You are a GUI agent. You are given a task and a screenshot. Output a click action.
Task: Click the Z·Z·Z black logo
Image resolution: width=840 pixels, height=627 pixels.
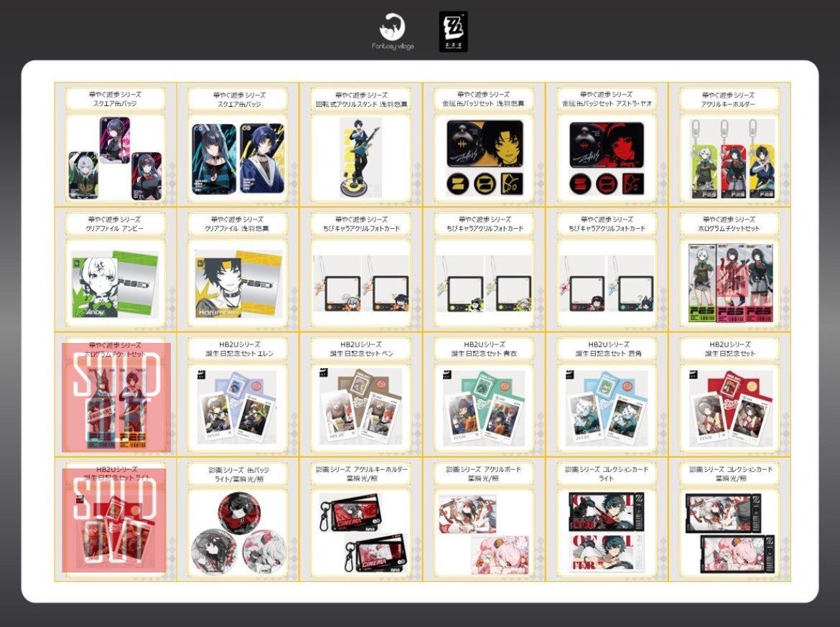pos(453,32)
